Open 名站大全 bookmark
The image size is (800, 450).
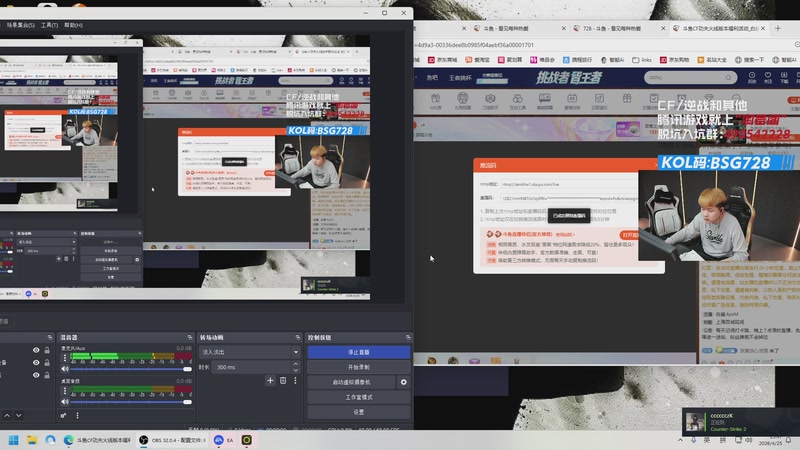click(712, 60)
